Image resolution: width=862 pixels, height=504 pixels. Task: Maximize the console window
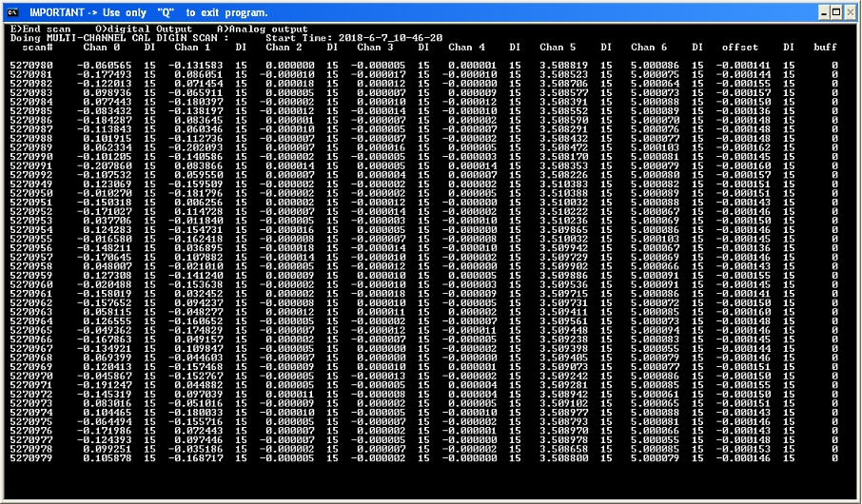[836, 12]
